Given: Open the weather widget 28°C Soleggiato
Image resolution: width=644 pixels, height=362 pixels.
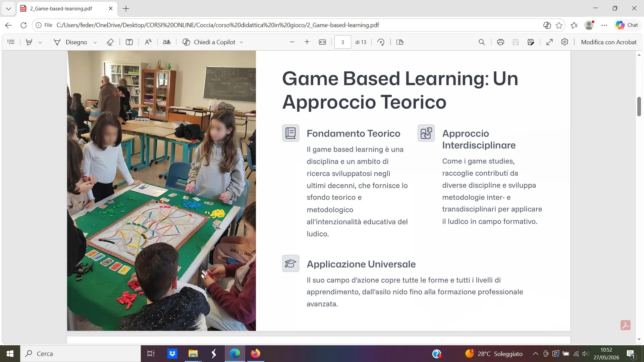Looking at the screenshot, I should (x=494, y=354).
